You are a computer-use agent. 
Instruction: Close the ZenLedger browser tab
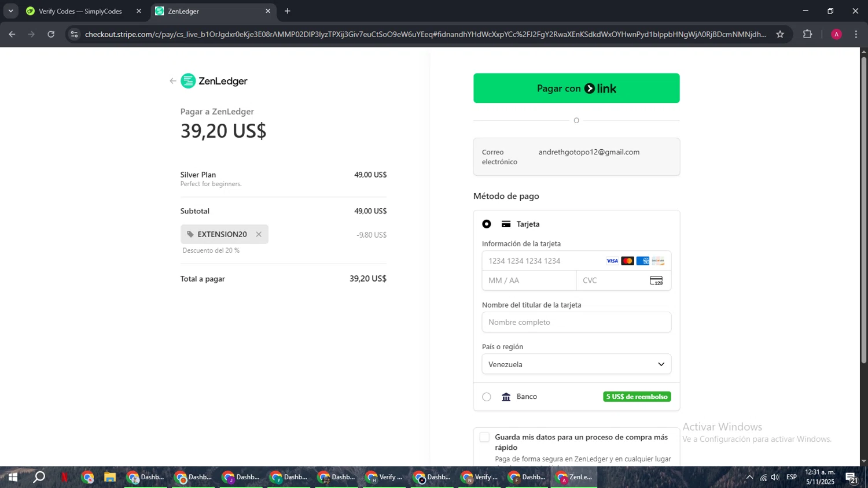268,11
